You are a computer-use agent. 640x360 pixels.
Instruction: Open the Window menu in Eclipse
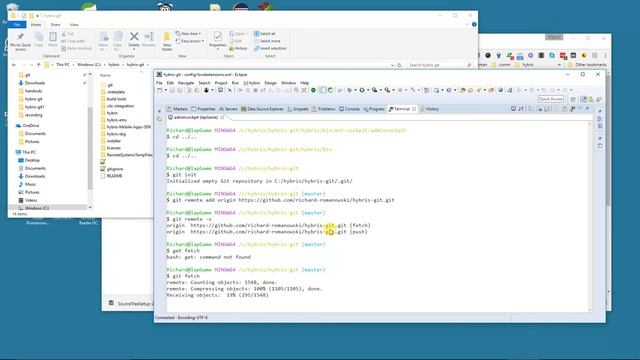pos(288,83)
